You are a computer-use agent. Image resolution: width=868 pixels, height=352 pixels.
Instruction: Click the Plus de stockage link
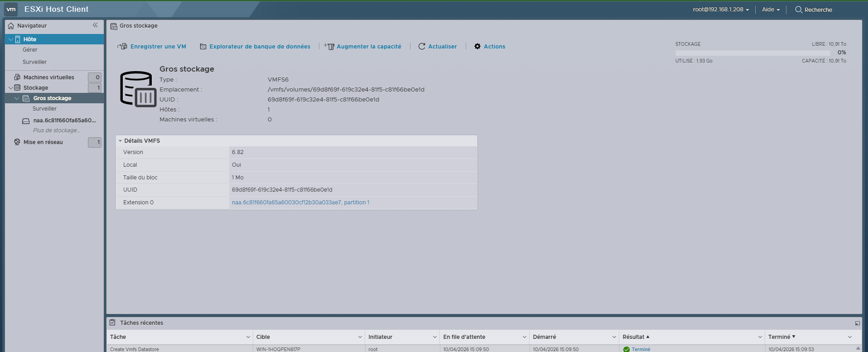(x=56, y=130)
